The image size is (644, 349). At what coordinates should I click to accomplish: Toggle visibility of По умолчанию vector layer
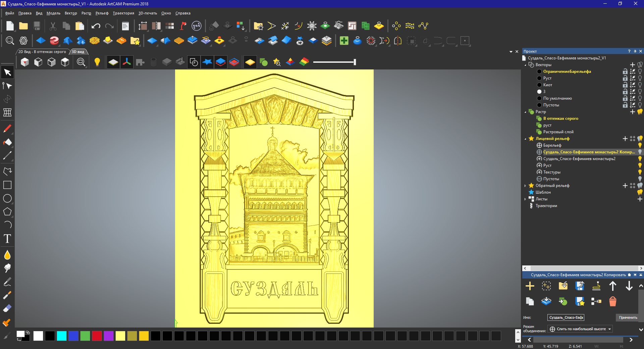[x=640, y=98]
